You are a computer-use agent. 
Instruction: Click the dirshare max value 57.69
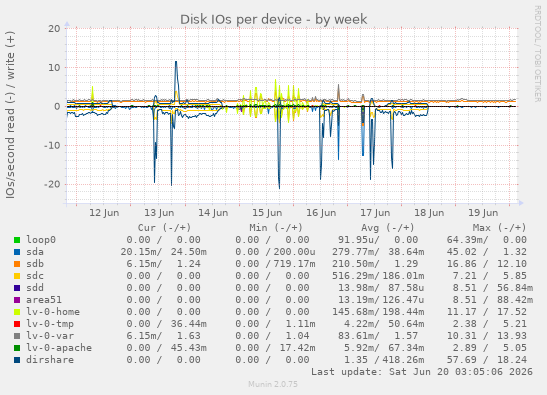point(462,359)
